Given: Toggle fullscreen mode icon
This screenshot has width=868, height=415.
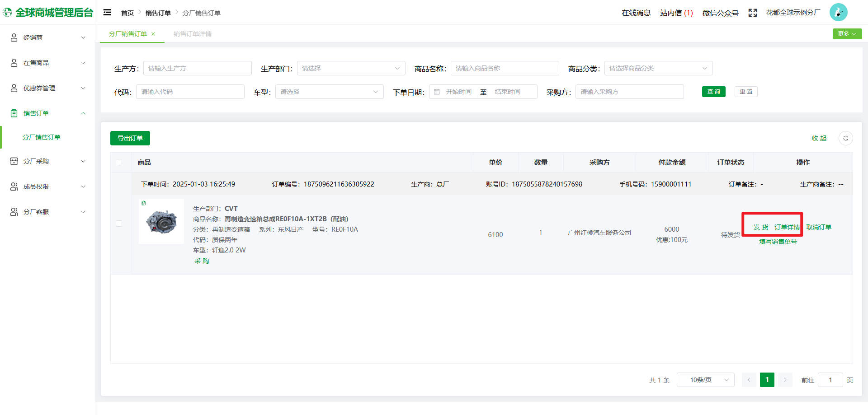Looking at the screenshot, I should point(752,13).
